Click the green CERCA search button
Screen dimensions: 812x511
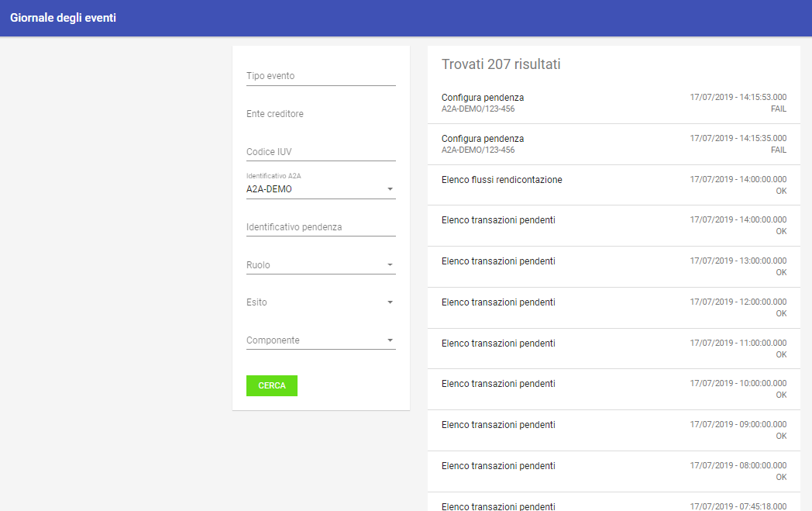[x=272, y=385]
